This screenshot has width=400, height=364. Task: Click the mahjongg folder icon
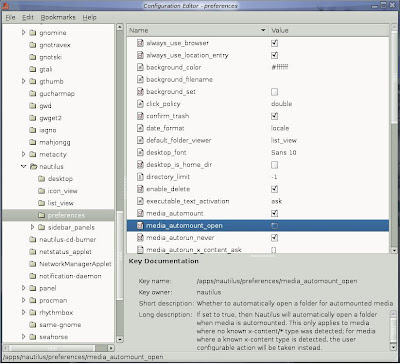click(32, 142)
